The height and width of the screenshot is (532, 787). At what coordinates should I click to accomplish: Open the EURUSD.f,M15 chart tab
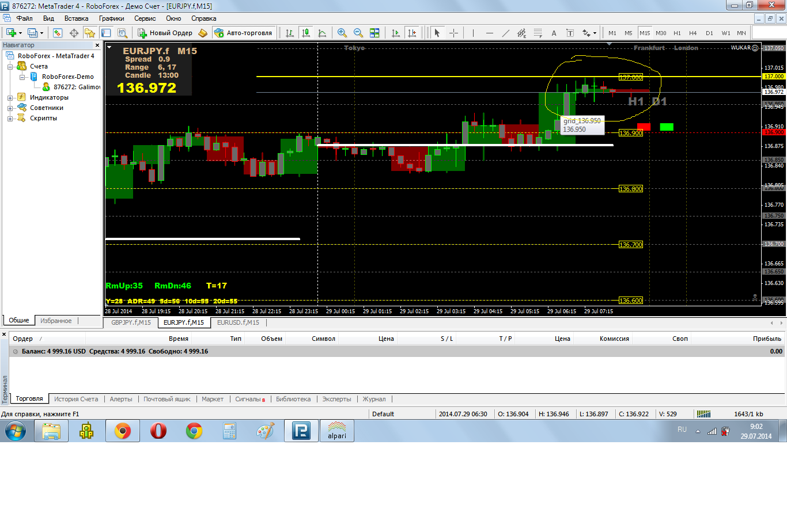pos(238,322)
